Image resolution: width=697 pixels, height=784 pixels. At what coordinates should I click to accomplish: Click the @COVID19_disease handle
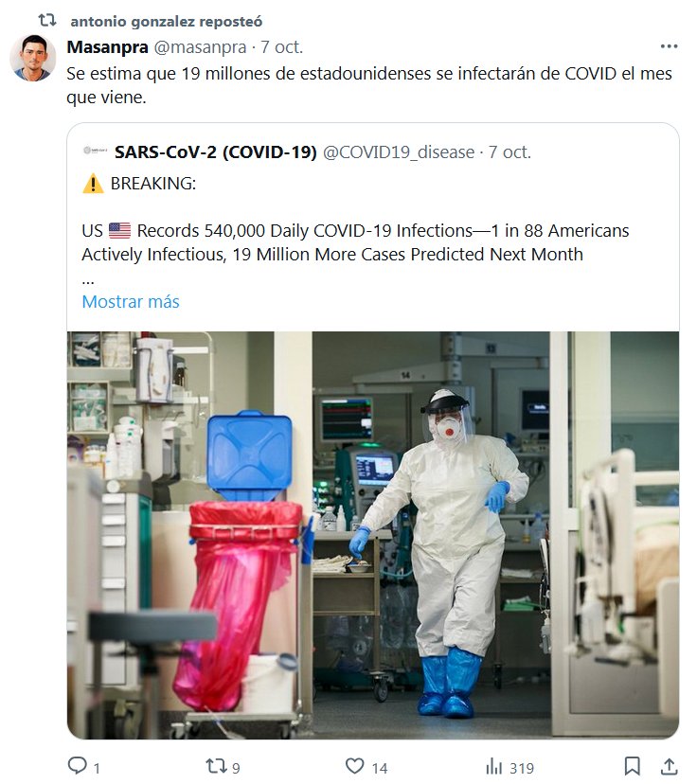[399, 152]
